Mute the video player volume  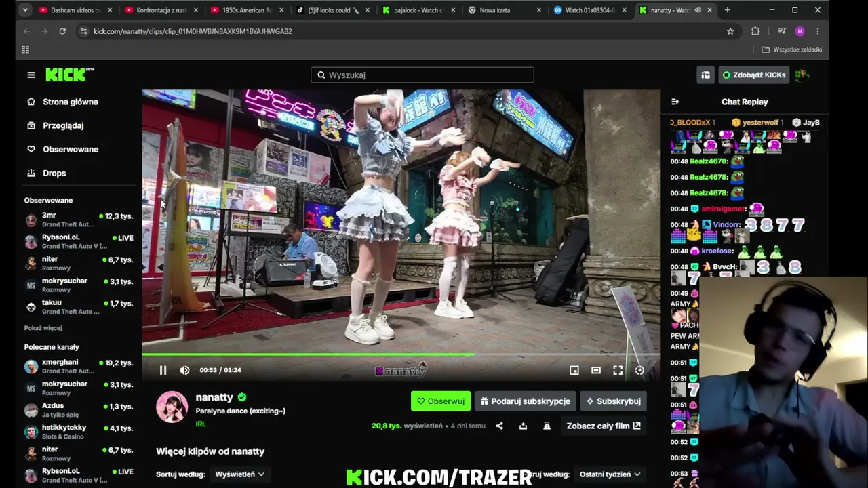click(184, 370)
